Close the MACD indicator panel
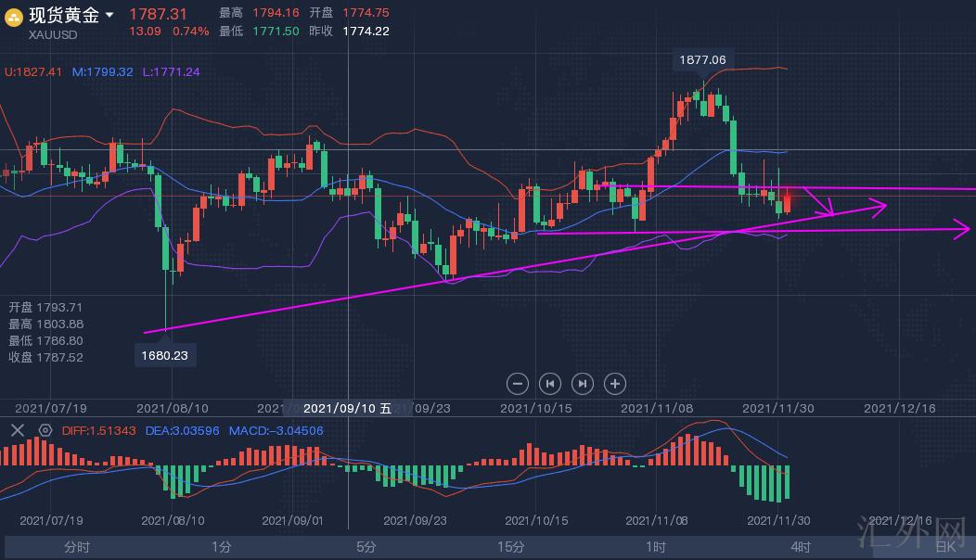976x560 pixels. point(17,430)
